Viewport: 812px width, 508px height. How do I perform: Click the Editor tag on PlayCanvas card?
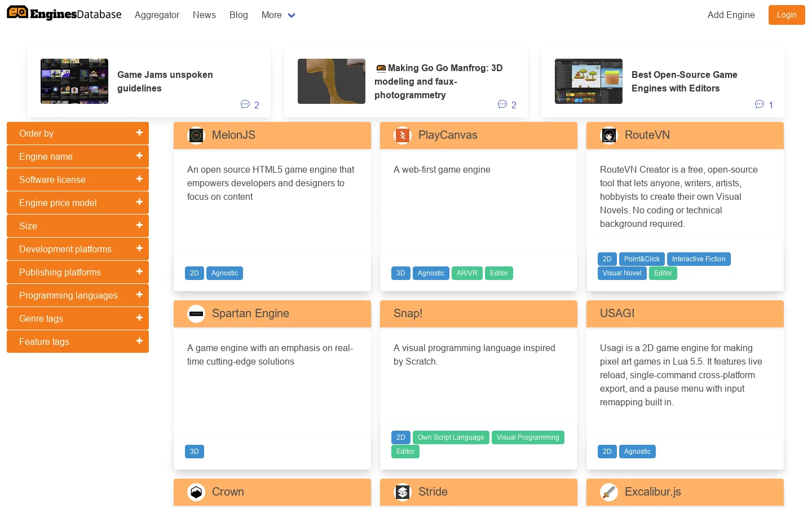tap(499, 273)
